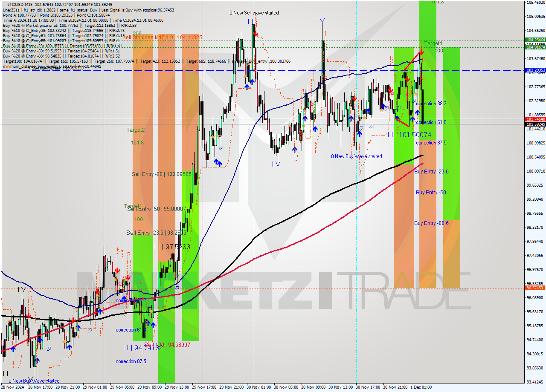Viewport: 546px width, 392px height.
Task: Click the 30 Nov 17:00 time label
Action: tap(368, 387)
